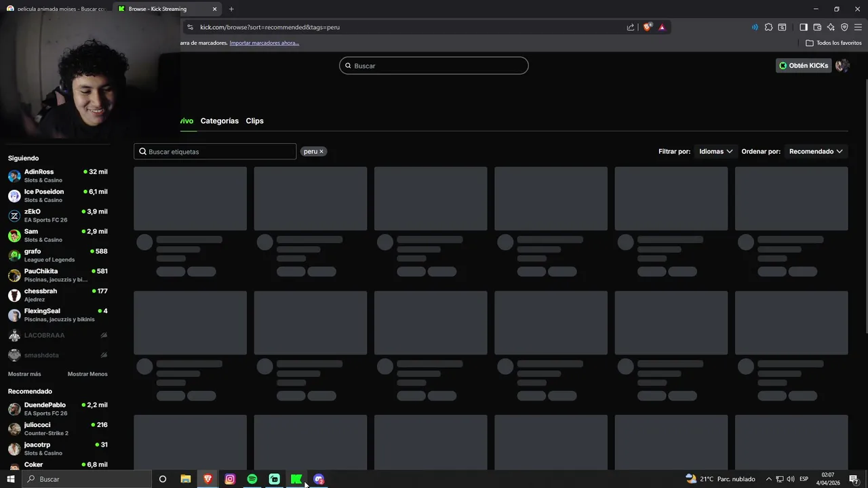Open Instagram from the taskbar
The height and width of the screenshot is (488, 868).
[x=230, y=479]
